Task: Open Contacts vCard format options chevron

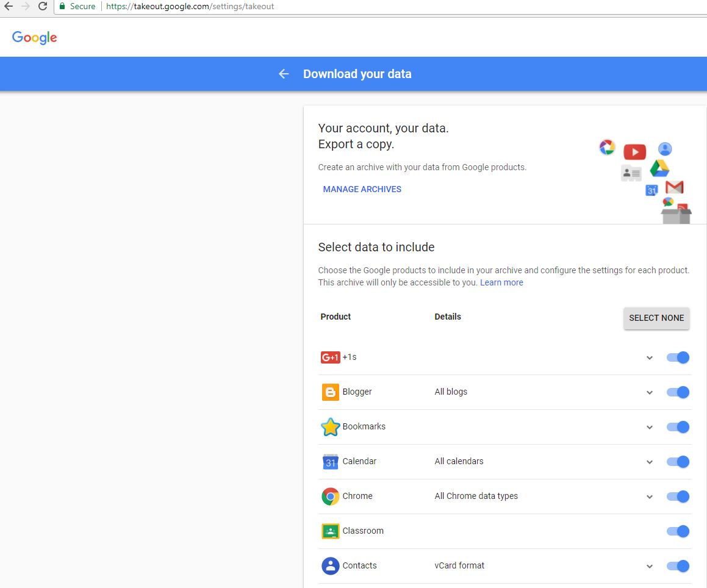Action: pos(650,566)
